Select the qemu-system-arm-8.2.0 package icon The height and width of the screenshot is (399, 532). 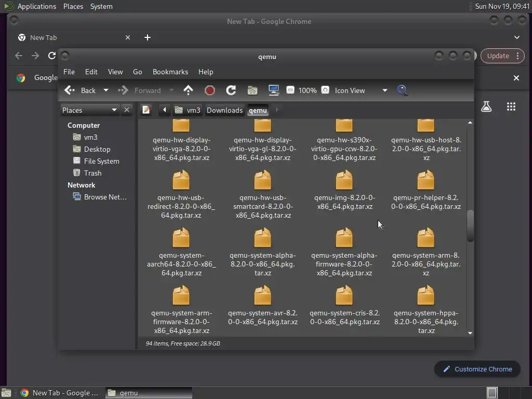pos(425,237)
